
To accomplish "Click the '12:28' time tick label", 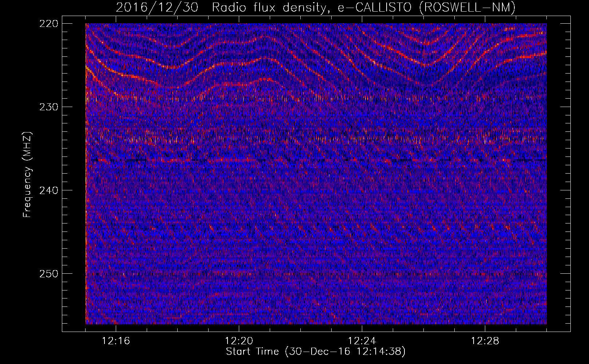I will coord(485,341).
